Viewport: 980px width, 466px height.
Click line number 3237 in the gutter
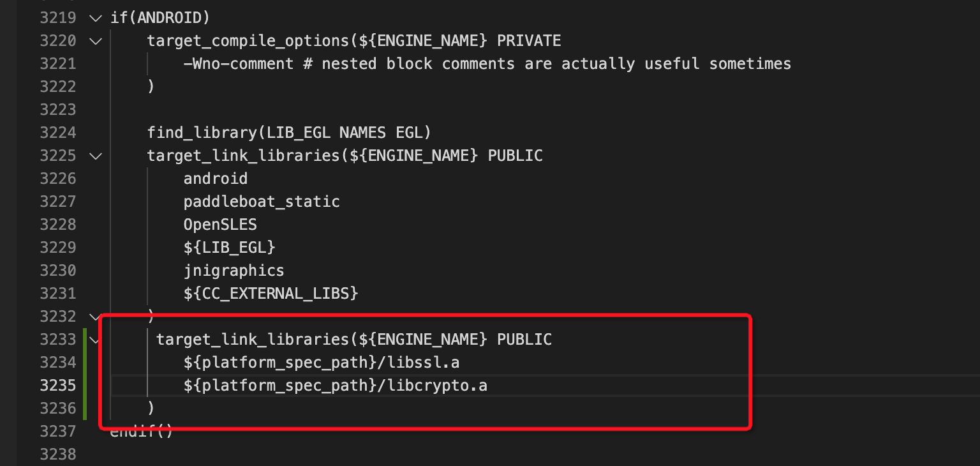(x=58, y=432)
